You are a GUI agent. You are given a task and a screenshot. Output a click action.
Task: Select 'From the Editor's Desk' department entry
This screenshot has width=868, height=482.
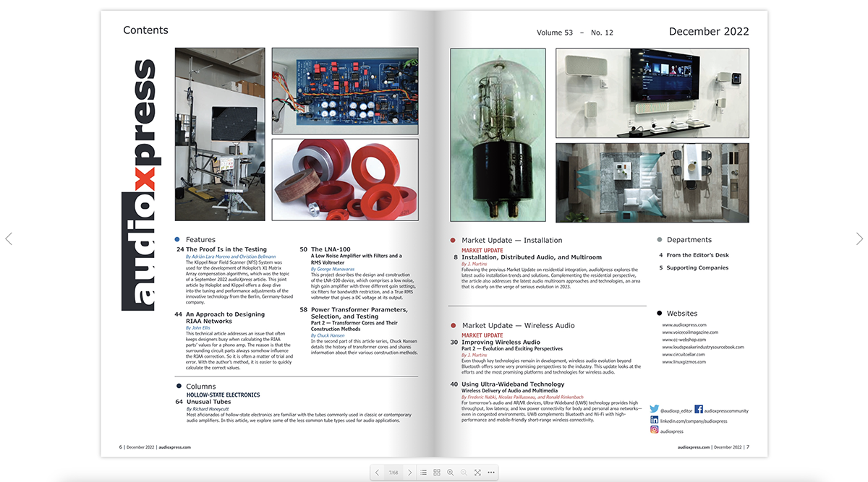click(x=697, y=255)
